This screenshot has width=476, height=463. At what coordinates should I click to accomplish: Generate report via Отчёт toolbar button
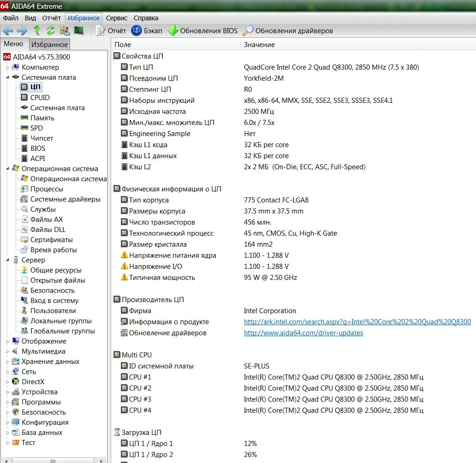[x=111, y=30]
